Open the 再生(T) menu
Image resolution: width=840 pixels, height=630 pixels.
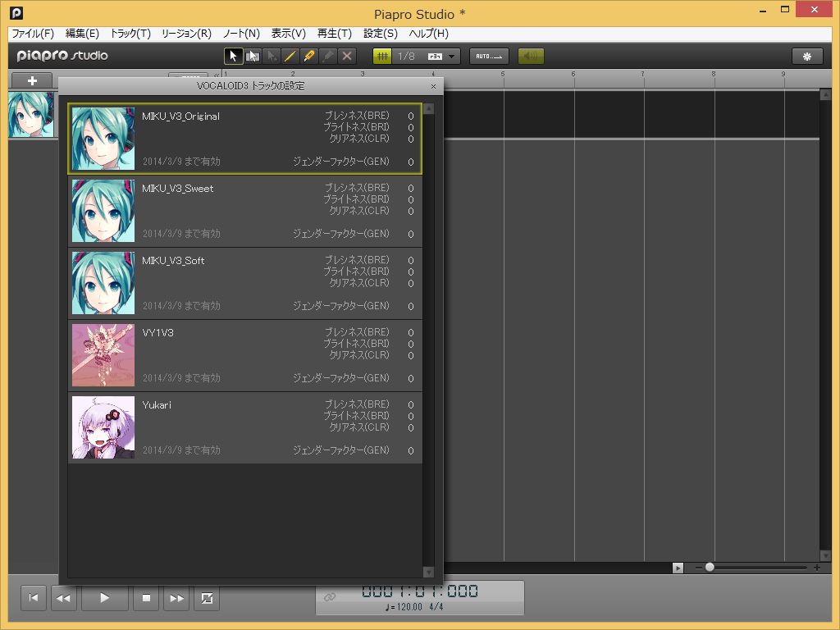pyautogui.click(x=335, y=34)
